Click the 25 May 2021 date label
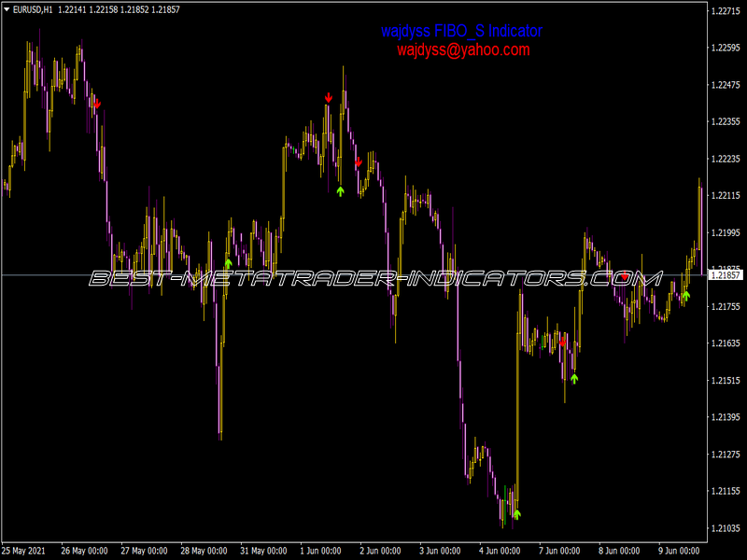 pyautogui.click(x=24, y=551)
